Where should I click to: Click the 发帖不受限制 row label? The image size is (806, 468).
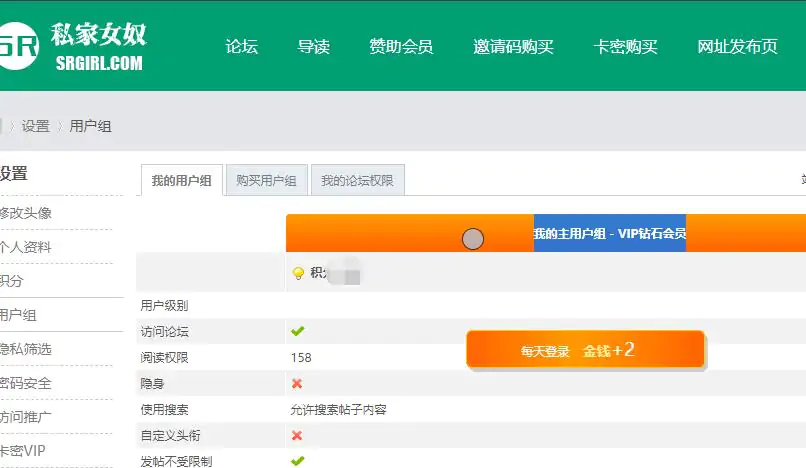click(176, 461)
